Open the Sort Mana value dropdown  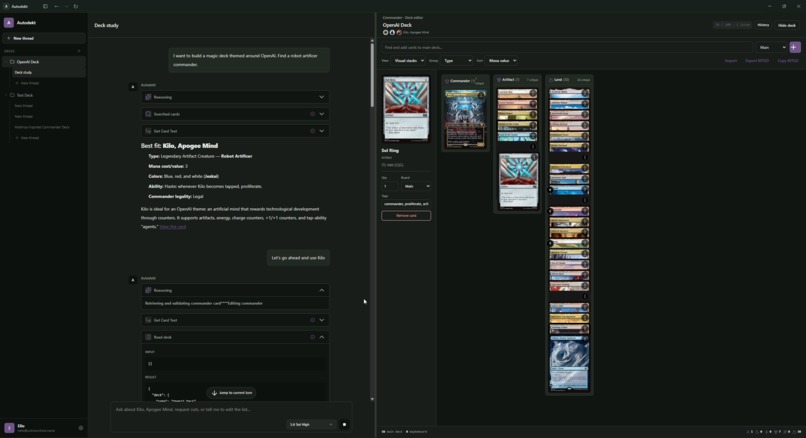[x=502, y=61]
